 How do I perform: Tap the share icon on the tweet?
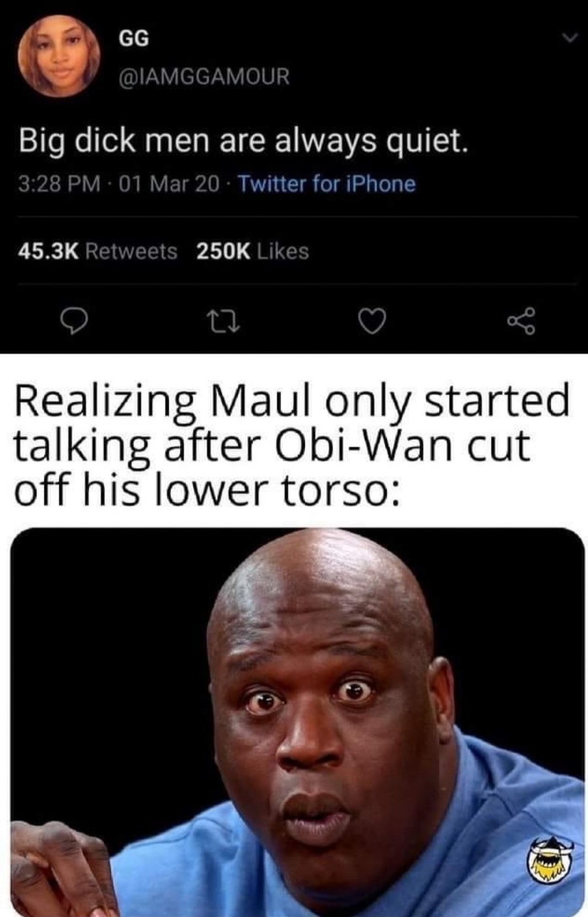521,321
